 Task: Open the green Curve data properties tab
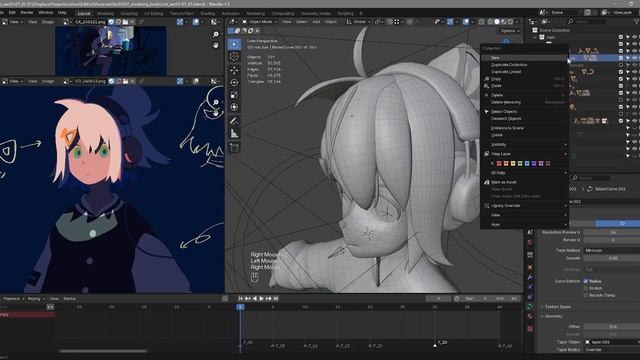(x=530, y=307)
